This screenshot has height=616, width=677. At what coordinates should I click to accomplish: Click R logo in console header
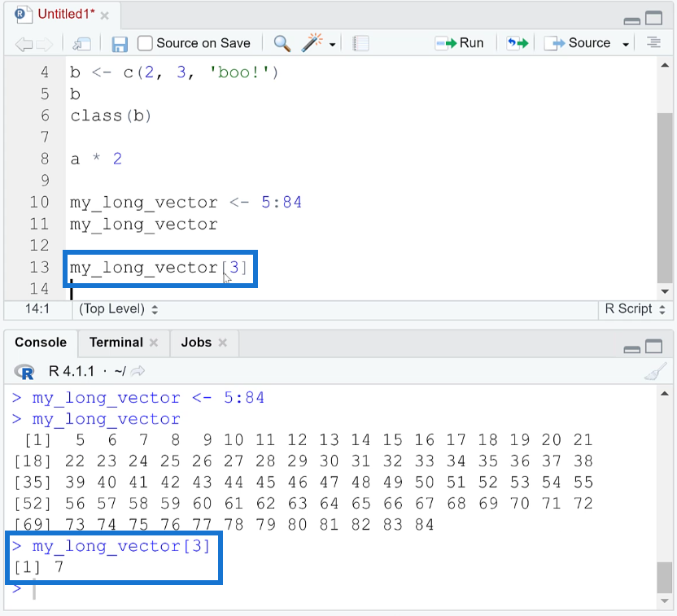(x=24, y=372)
